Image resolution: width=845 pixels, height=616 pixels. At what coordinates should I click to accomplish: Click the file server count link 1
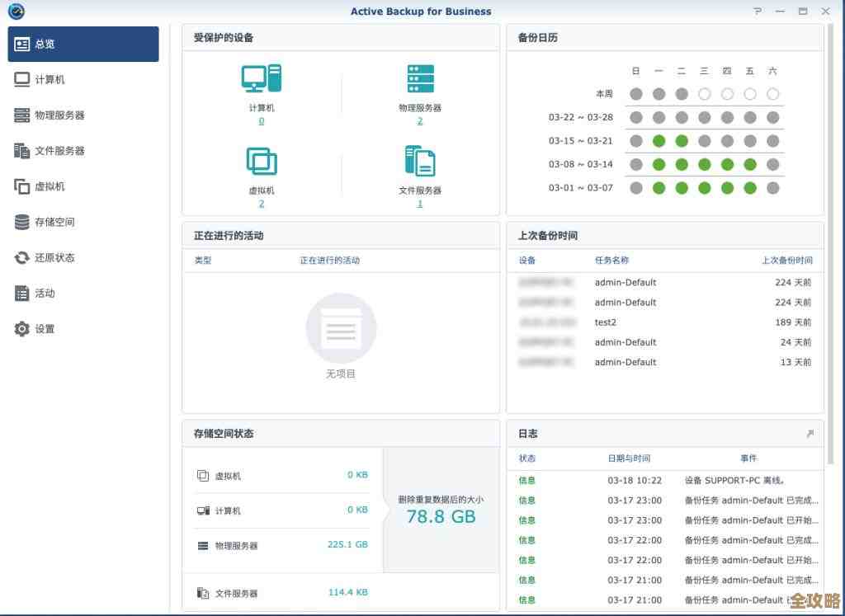[x=419, y=204]
